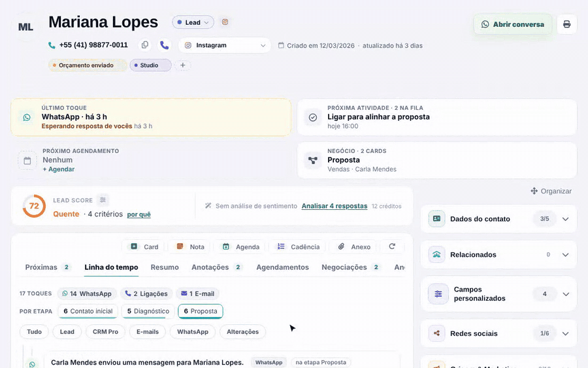Click Analisar 4 respostas link
Viewport: 588px width, 368px height.
click(x=335, y=206)
